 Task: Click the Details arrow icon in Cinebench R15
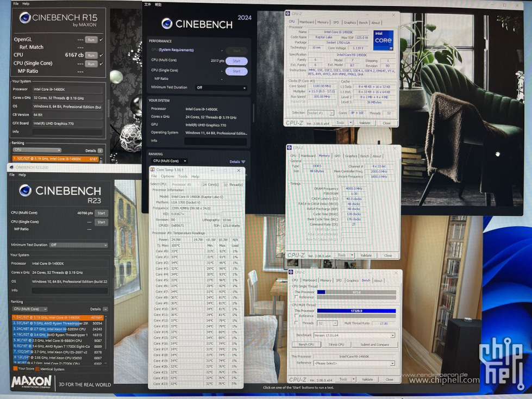(x=101, y=151)
